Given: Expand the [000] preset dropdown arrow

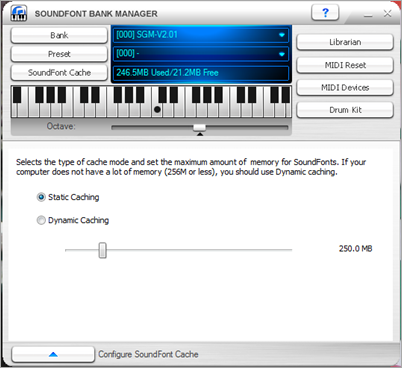Looking at the screenshot, I should tap(282, 54).
